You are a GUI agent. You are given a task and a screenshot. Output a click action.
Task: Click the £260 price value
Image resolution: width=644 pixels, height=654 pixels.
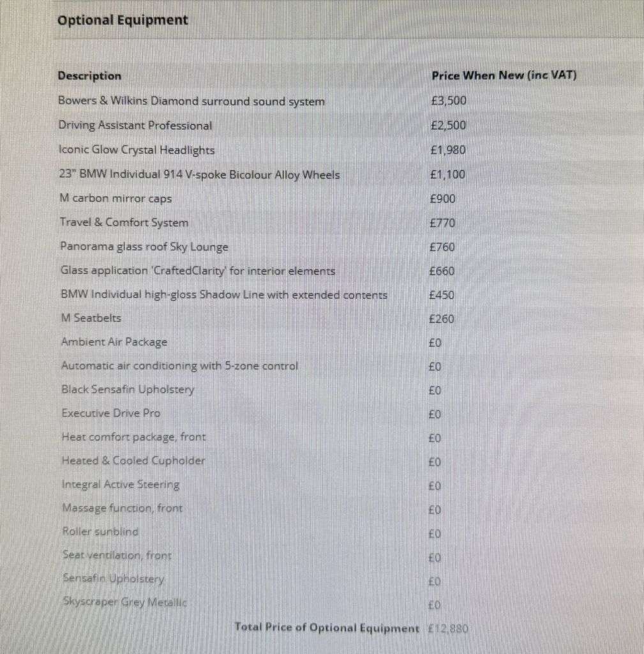(x=442, y=319)
